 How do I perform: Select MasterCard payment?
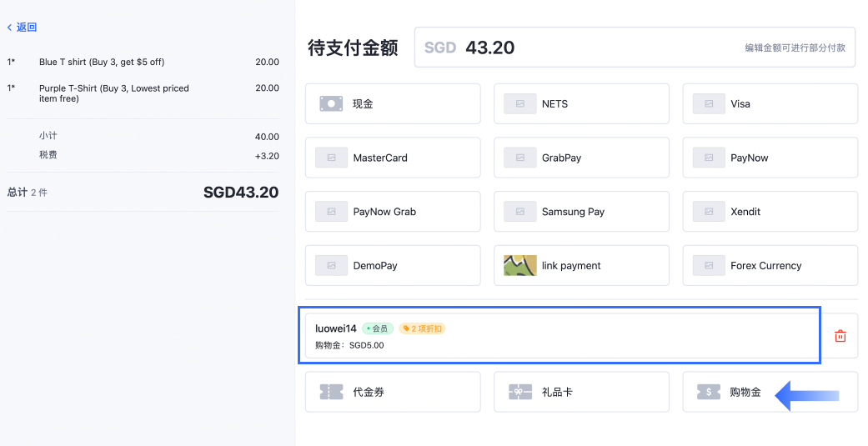(x=393, y=158)
